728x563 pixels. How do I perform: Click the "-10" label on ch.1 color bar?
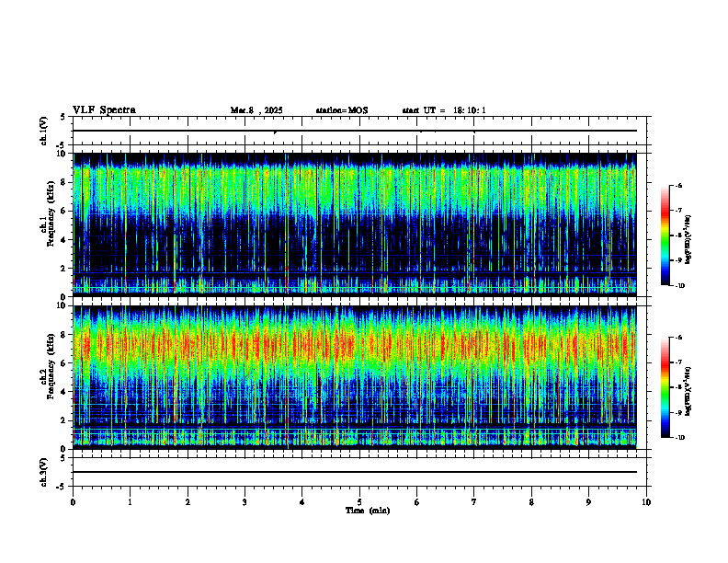point(679,286)
